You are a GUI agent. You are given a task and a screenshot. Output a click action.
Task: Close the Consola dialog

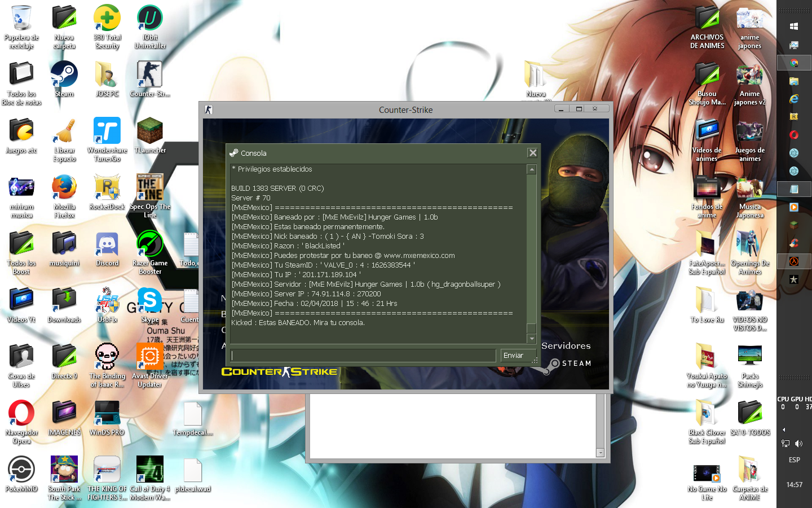[x=532, y=153]
